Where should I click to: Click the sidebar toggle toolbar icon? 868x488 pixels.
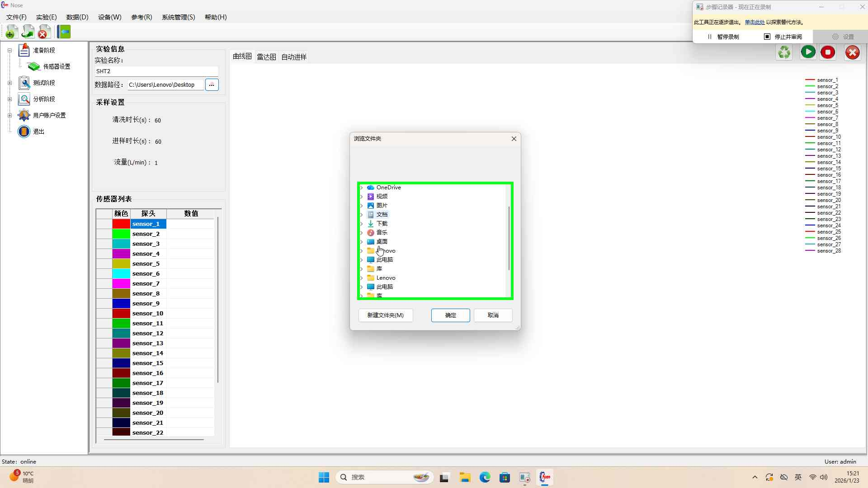coord(64,32)
